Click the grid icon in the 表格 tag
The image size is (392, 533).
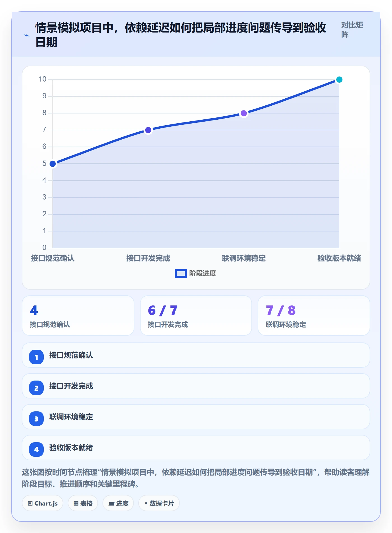[x=76, y=504]
